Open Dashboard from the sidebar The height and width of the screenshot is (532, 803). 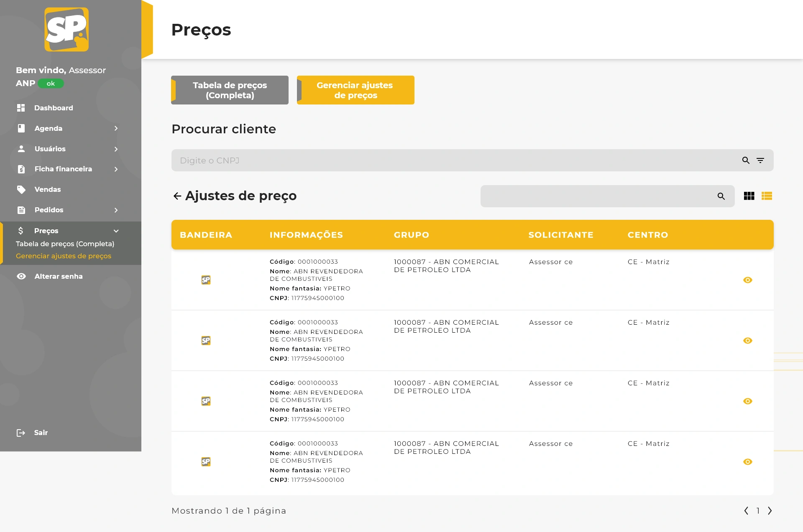(54, 108)
